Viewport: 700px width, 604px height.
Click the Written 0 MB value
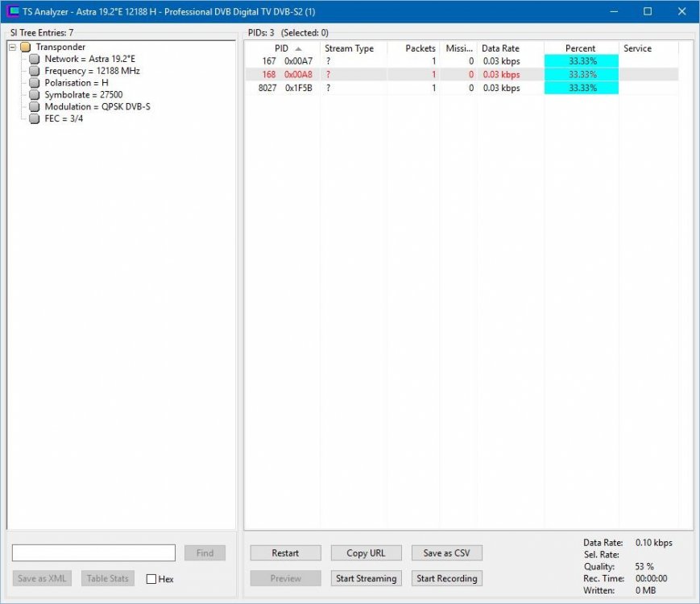645,590
